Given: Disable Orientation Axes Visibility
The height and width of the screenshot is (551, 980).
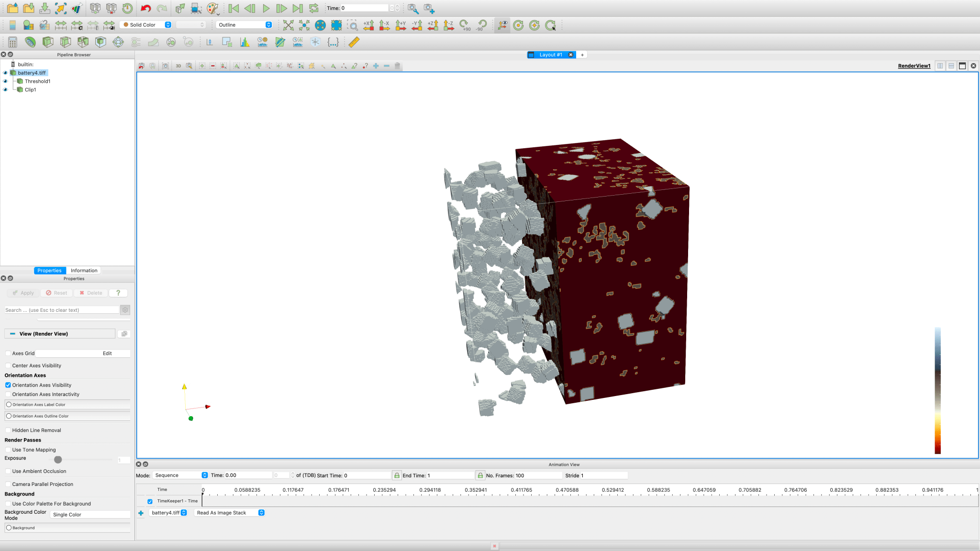Looking at the screenshot, I should pos(8,385).
